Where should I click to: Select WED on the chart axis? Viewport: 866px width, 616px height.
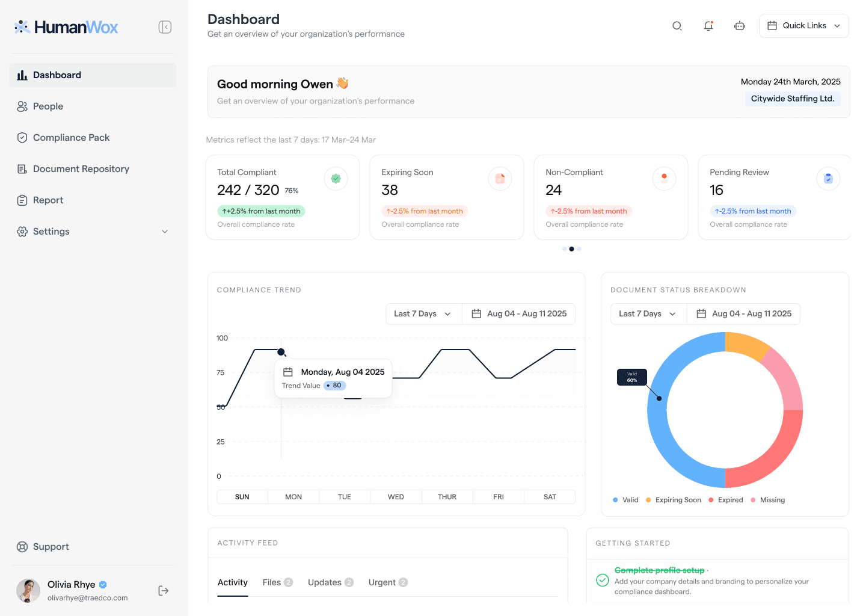[x=396, y=497]
